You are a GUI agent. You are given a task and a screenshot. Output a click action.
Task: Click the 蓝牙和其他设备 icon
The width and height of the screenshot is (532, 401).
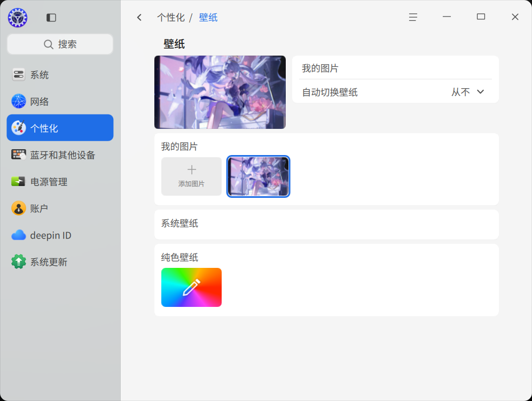[x=19, y=155]
